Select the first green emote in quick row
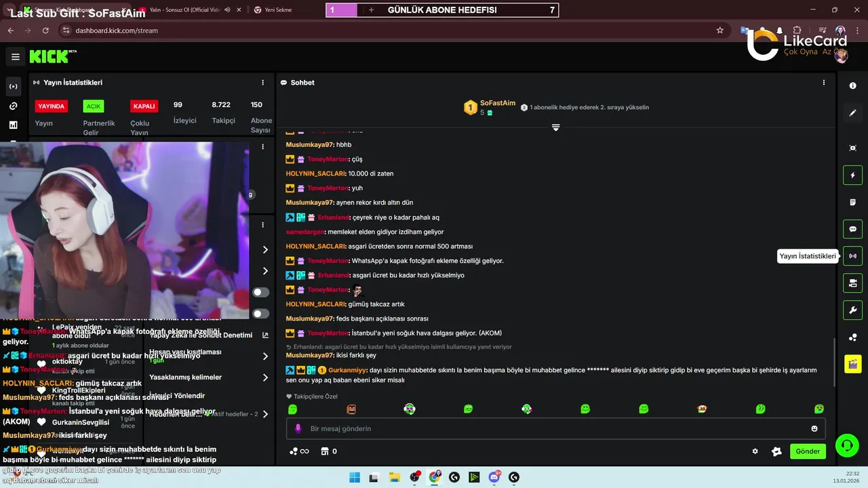 pyautogui.click(x=292, y=409)
